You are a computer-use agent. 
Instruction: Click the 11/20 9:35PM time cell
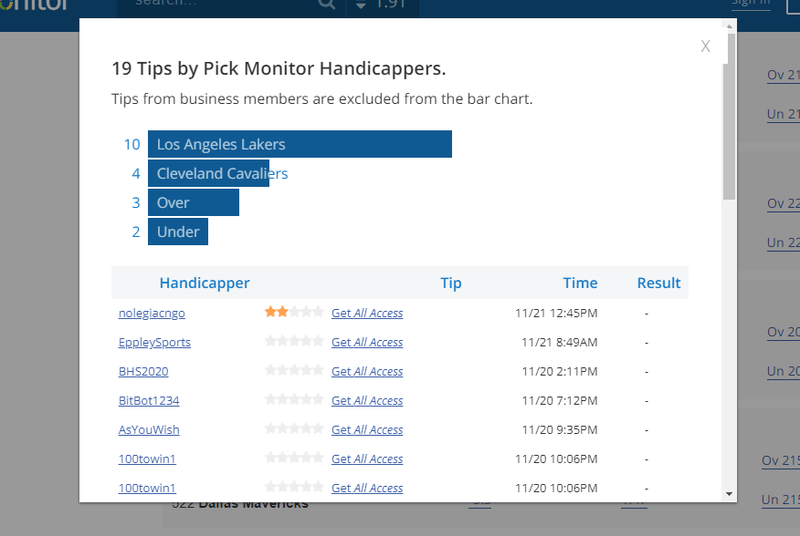(560, 429)
